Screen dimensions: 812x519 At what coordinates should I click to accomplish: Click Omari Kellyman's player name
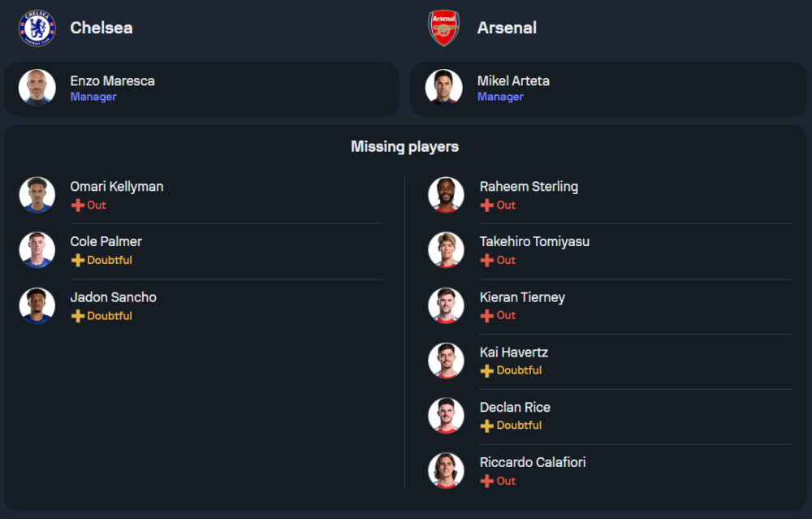(117, 187)
